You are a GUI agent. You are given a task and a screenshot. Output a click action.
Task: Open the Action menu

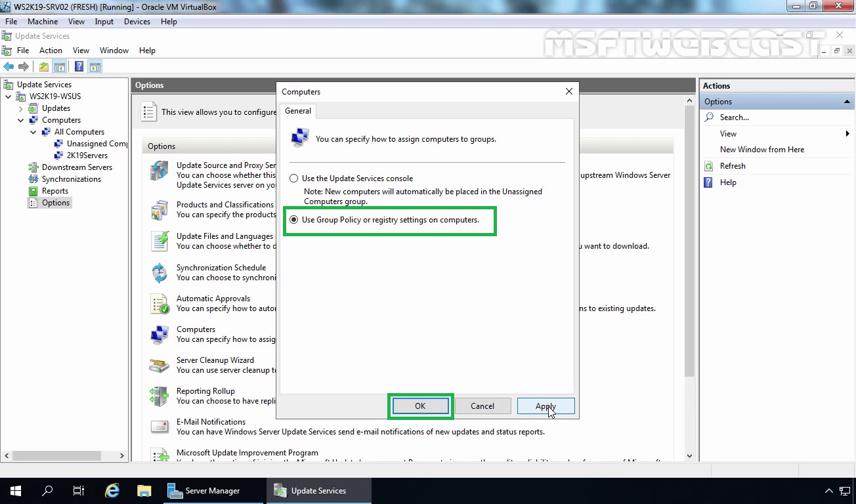click(51, 51)
